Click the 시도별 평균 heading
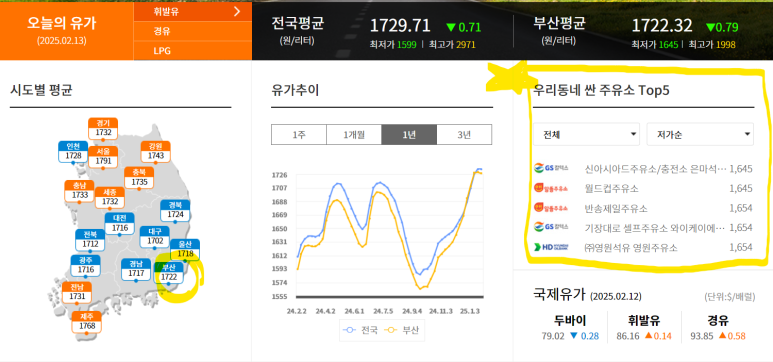773x362 pixels. pyautogui.click(x=41, y=90)
